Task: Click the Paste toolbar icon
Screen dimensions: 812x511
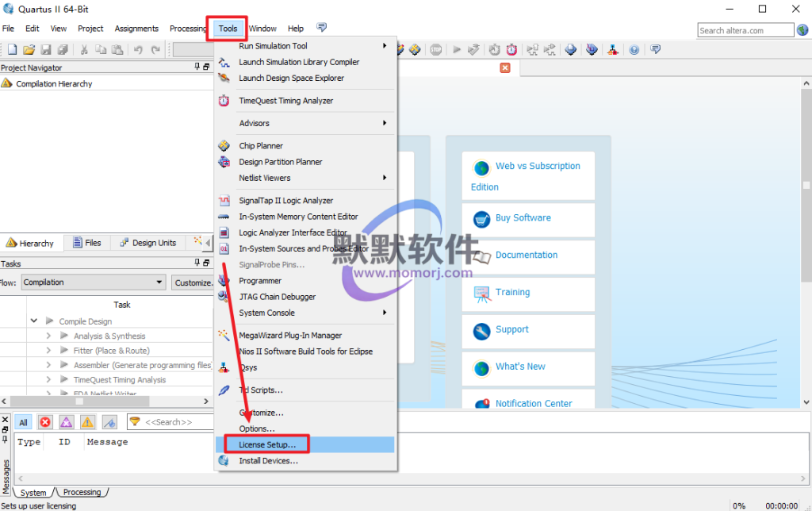Action: click(117, 50)
